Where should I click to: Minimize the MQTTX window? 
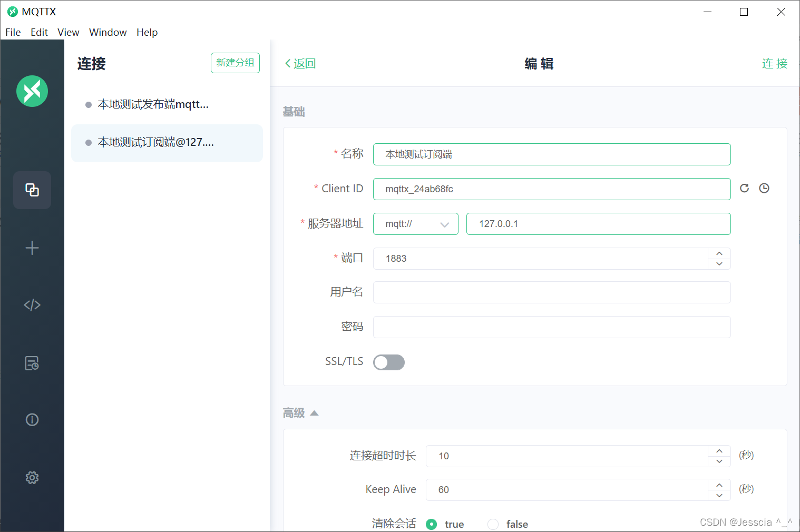click(708, 12)
